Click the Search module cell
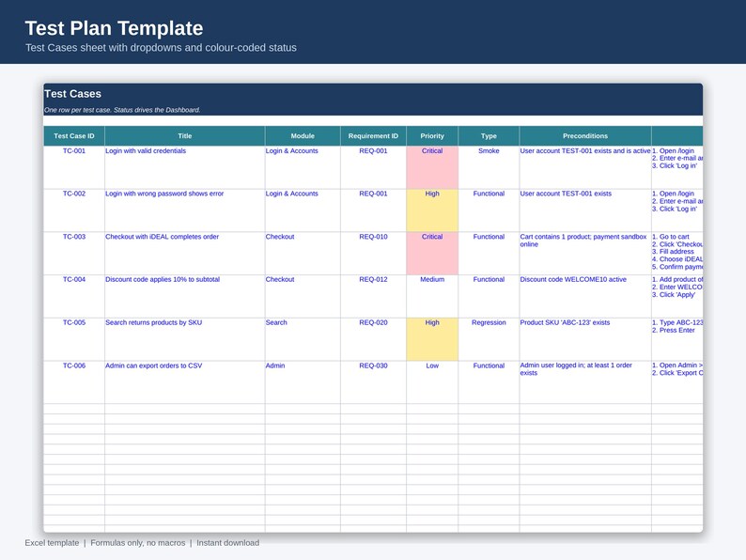The image size is (746, 560). [x=303, y=339]
